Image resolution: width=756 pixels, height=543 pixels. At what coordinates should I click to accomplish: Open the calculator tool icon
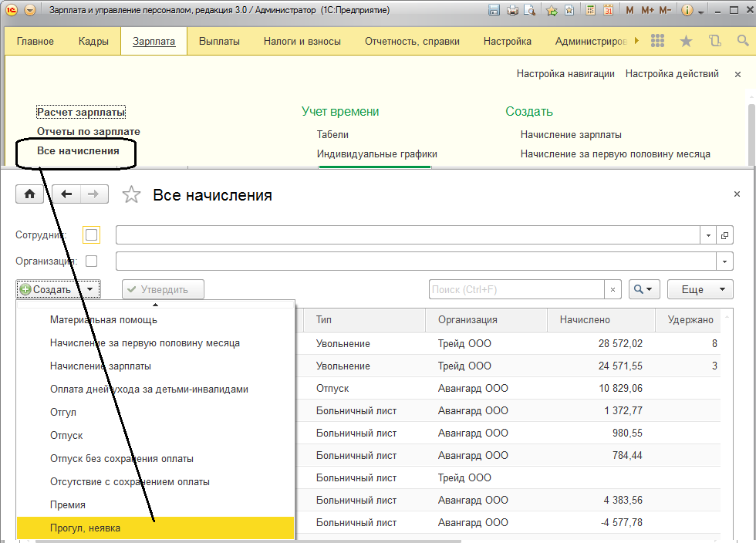coord(590,11)
